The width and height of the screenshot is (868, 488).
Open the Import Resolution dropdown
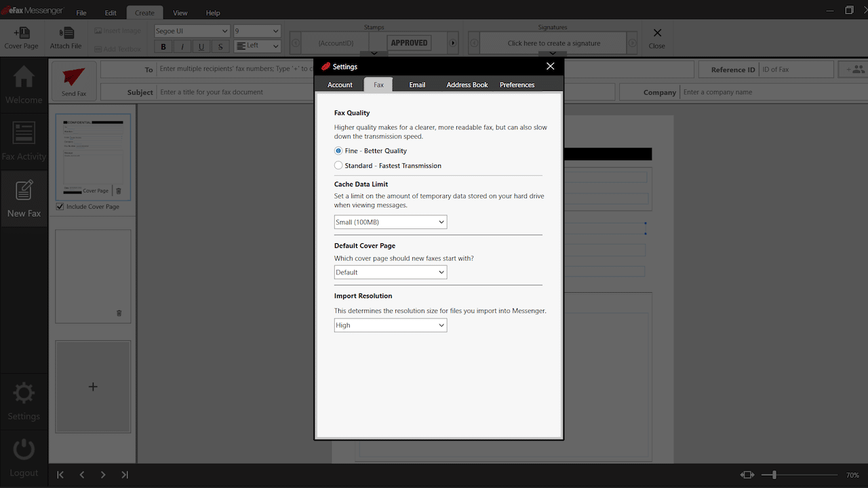[391, 325]
